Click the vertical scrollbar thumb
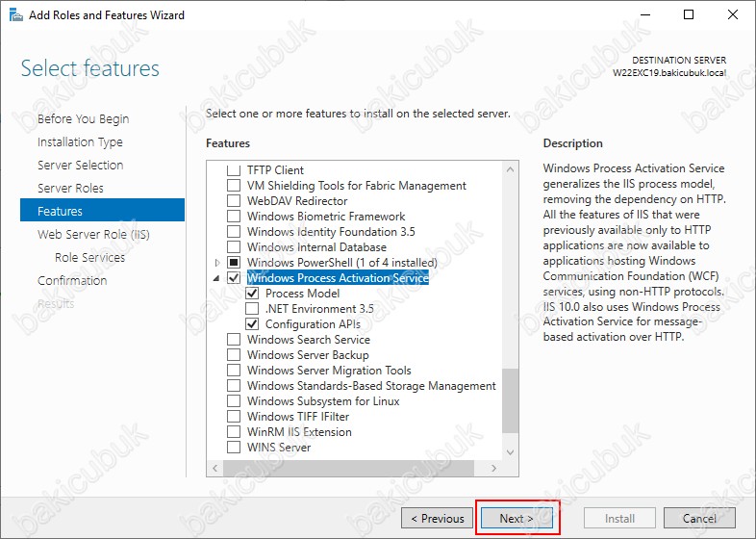 coord(510,401)
